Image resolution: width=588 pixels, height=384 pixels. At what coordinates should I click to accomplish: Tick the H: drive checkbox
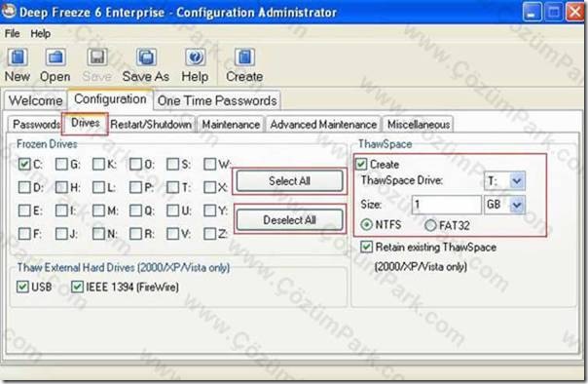61,187
